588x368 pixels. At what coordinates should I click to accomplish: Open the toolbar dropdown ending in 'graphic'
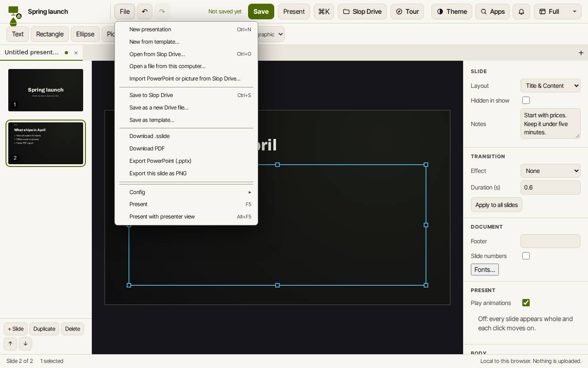(x=271, y=34)
